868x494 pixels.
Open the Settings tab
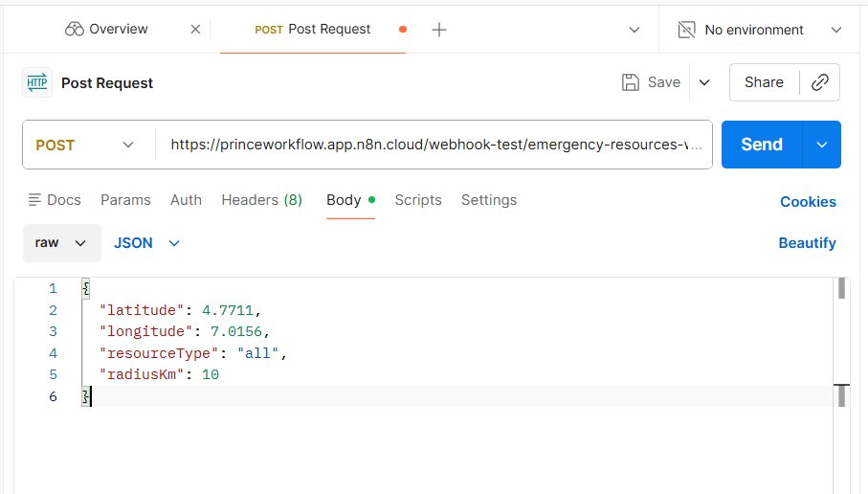(x=489, y=200)
